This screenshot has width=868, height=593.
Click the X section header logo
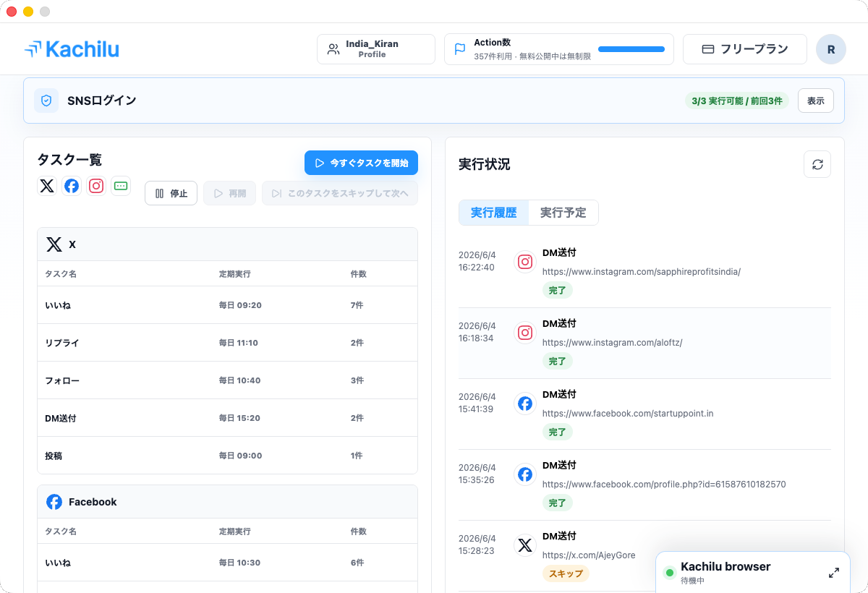point(54,244)
